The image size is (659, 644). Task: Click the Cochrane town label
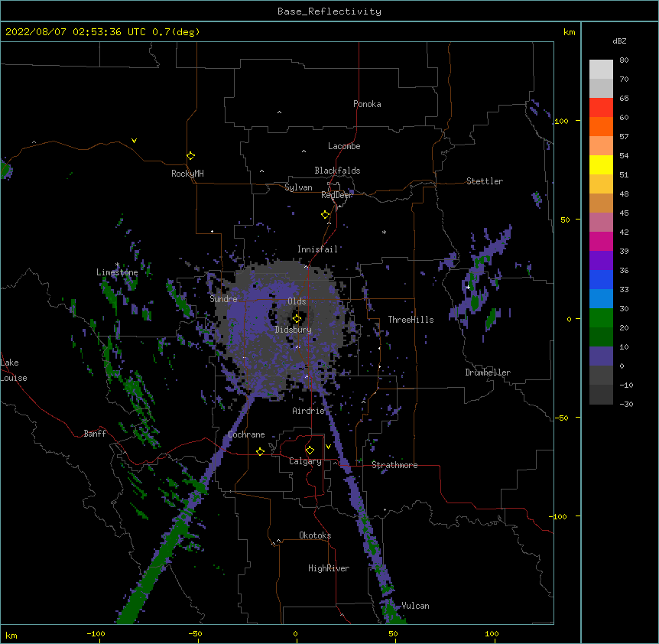246,434
